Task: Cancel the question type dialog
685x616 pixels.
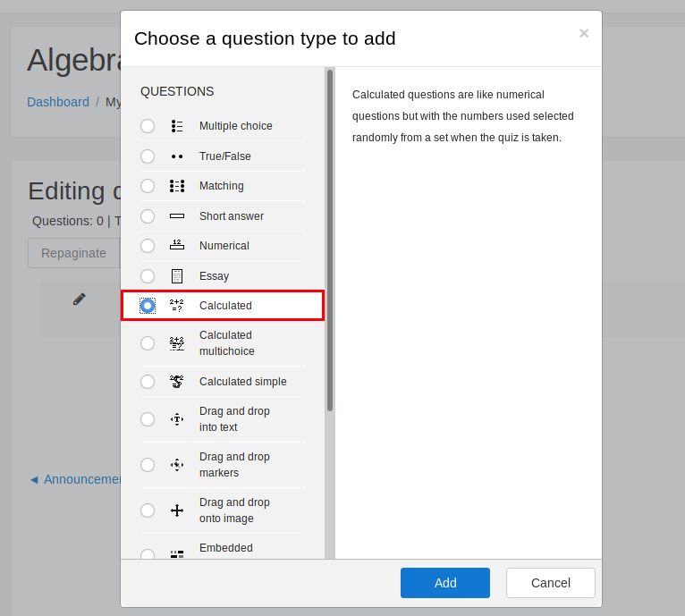Action: (x=550, y=583)
